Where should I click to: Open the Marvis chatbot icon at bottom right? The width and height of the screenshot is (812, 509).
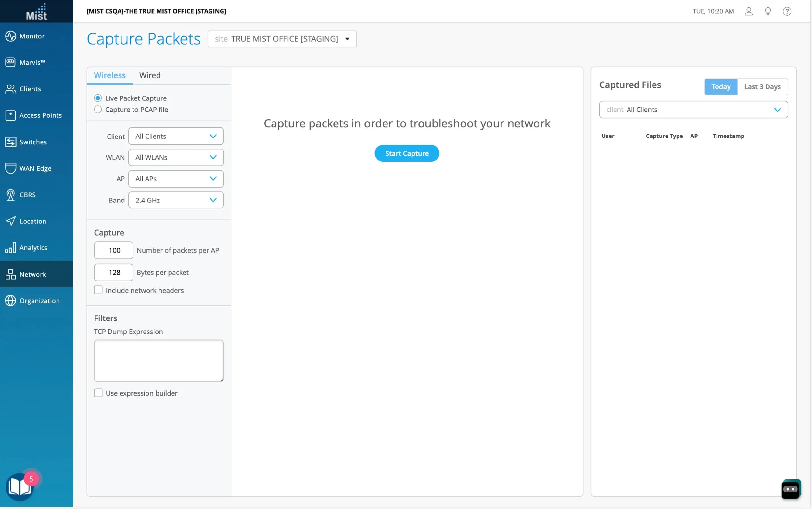[791, 489]
